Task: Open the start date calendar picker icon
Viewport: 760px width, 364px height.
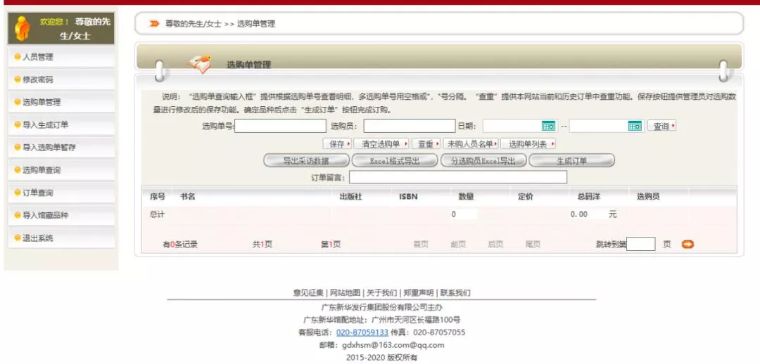Action: coord(549,126)
